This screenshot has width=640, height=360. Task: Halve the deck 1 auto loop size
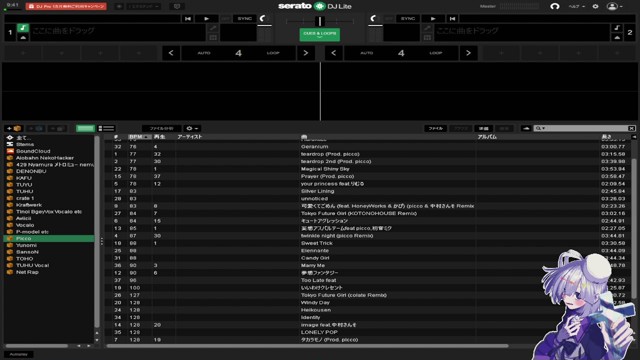pos(171,53)
